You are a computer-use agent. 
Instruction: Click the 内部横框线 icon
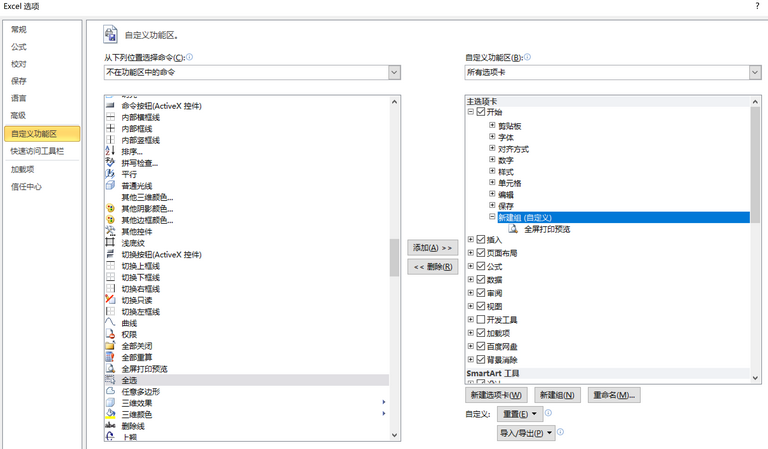(110, 117)
